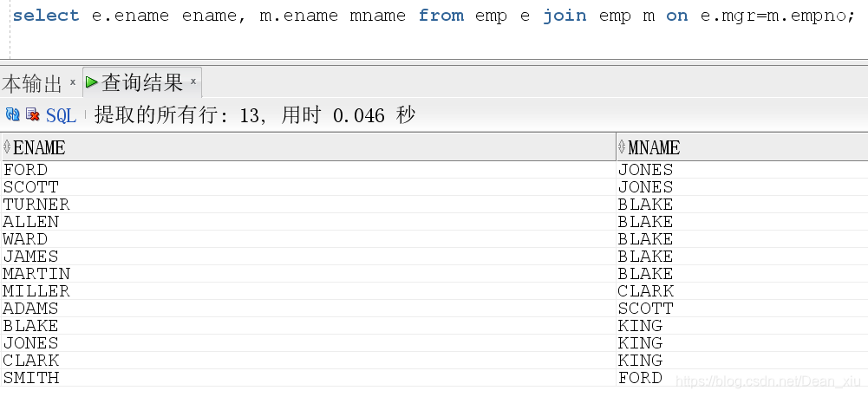Select the TURNER row cell
The image size is (868, 397).
[x=309, y=205]
